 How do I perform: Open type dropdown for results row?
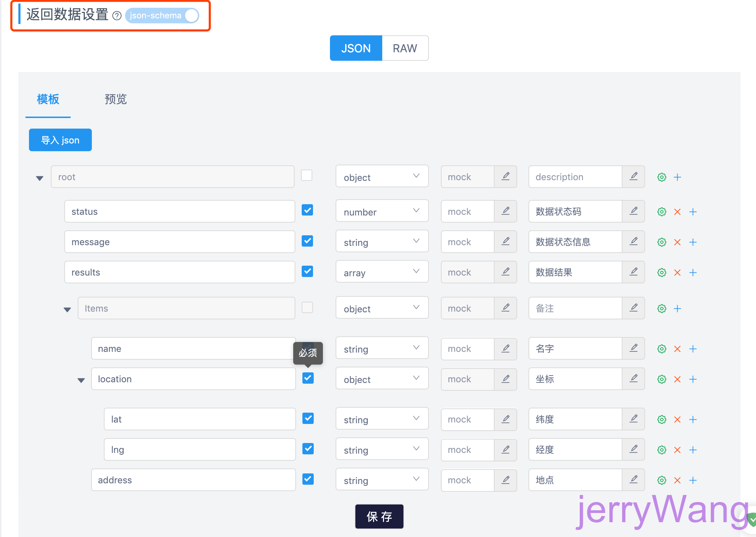[x=382, y=272]
